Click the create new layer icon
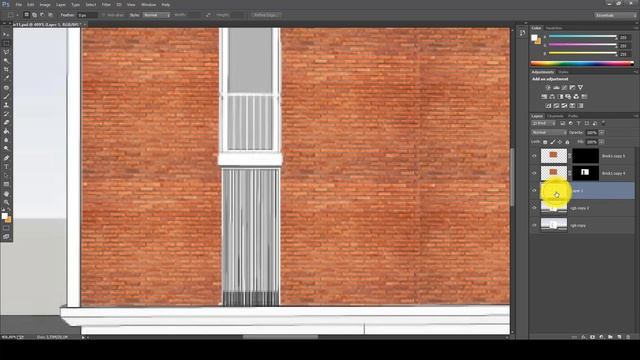Screen dimensions: 640x360 [619, 337]
